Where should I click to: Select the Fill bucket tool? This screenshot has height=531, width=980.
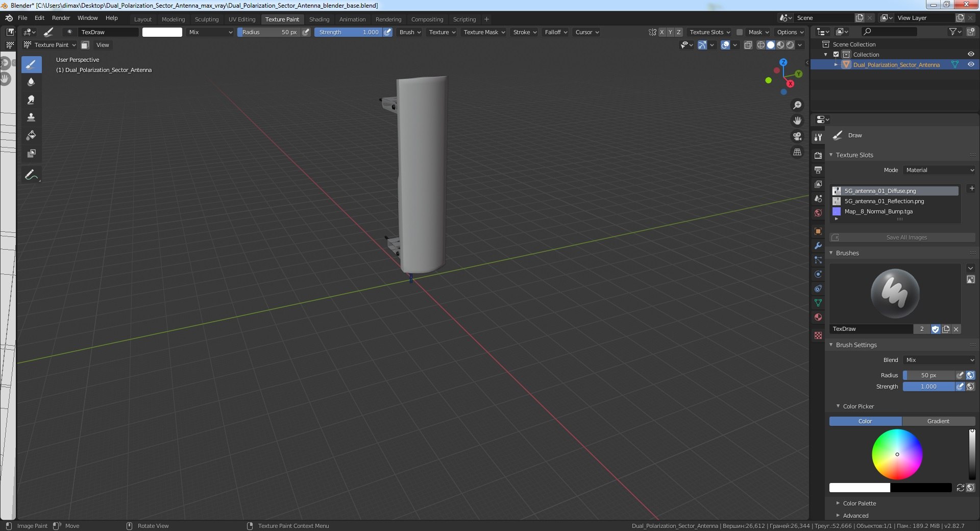point(31,135)
